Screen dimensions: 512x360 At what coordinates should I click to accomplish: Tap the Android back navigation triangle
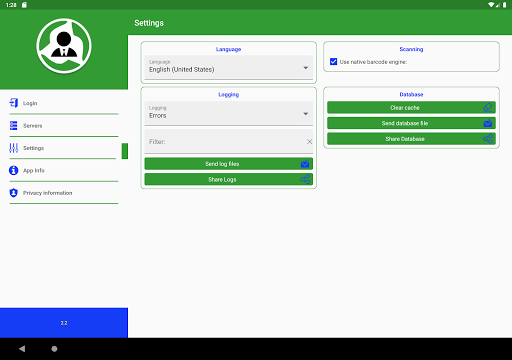22,349
